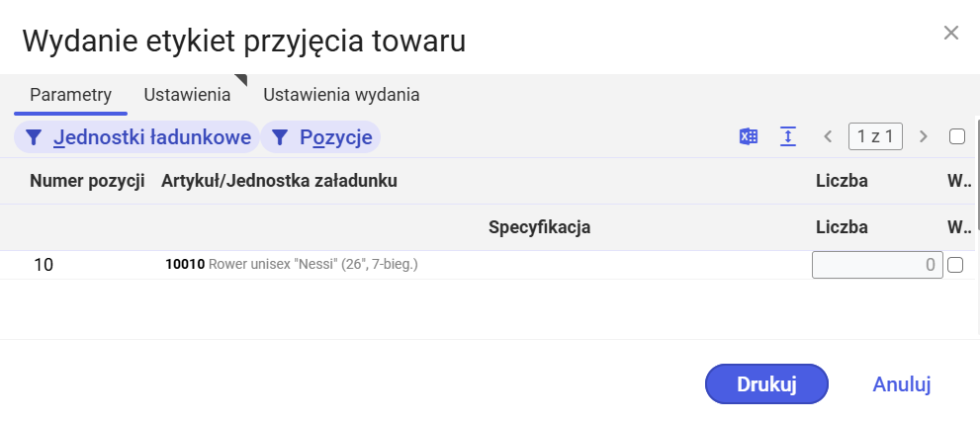Image resolution: width=980 pixels, height=422 pixels.
Task: Click the Drukuj button
Action: (766, 383)
